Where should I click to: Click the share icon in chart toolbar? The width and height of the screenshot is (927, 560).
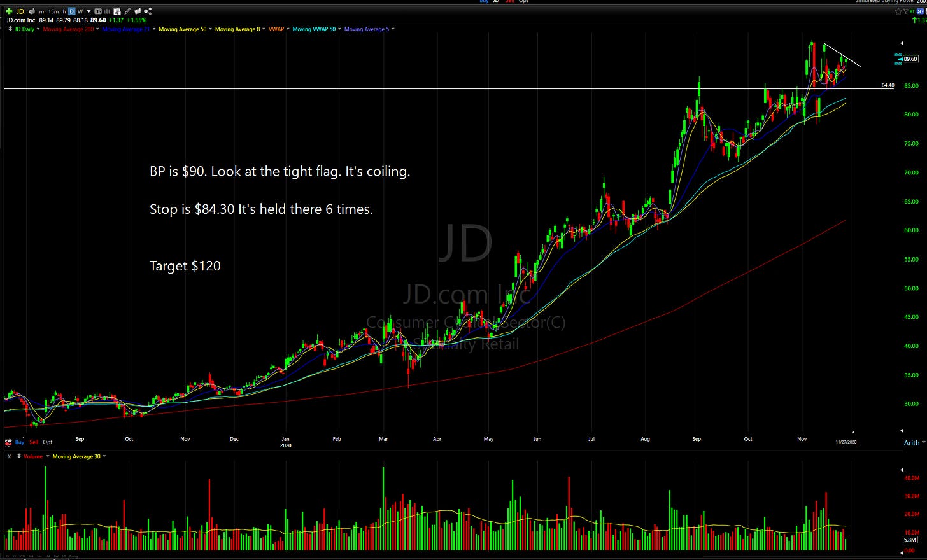pos(148,11)
